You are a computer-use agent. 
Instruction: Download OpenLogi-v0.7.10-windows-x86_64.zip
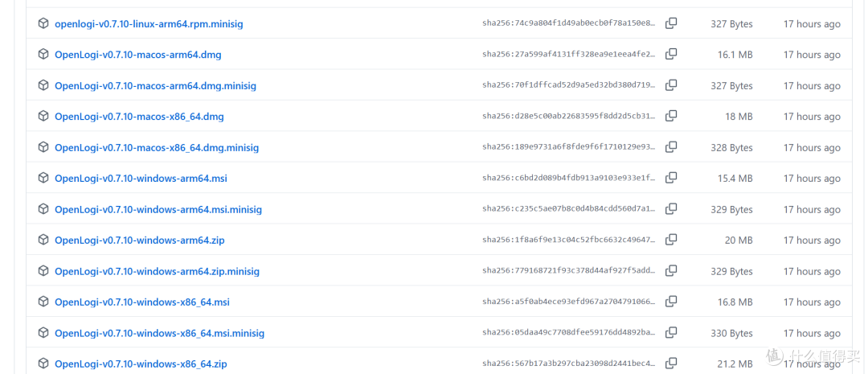(141, 364)
